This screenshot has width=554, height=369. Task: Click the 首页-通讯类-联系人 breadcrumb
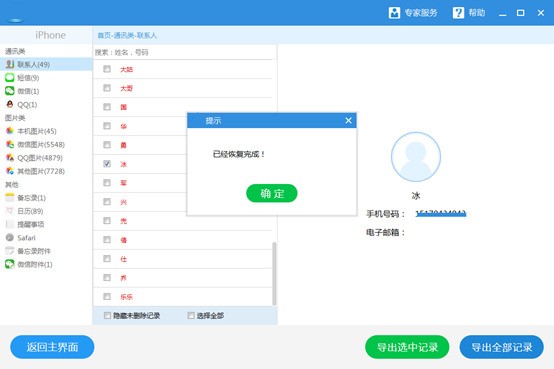tap(127, 35)
